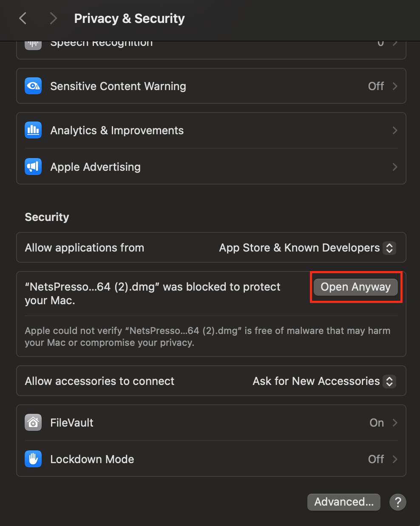Screen dimensions: 420x526
Task: Click the Off value for Lockdown Mode
Action: coord(376,459)
